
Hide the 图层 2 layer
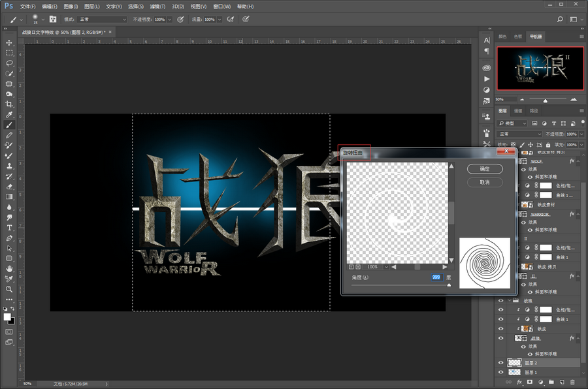point(501,362)
